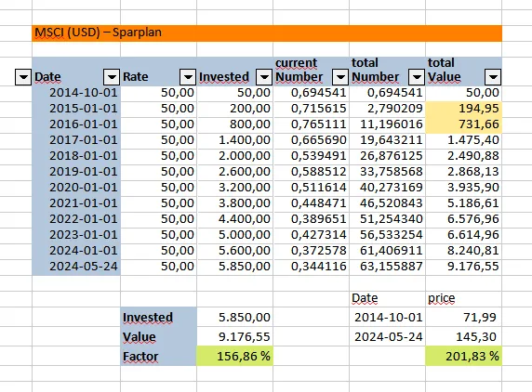Select total Value cell 2.490,88

[x=464, y=156]
